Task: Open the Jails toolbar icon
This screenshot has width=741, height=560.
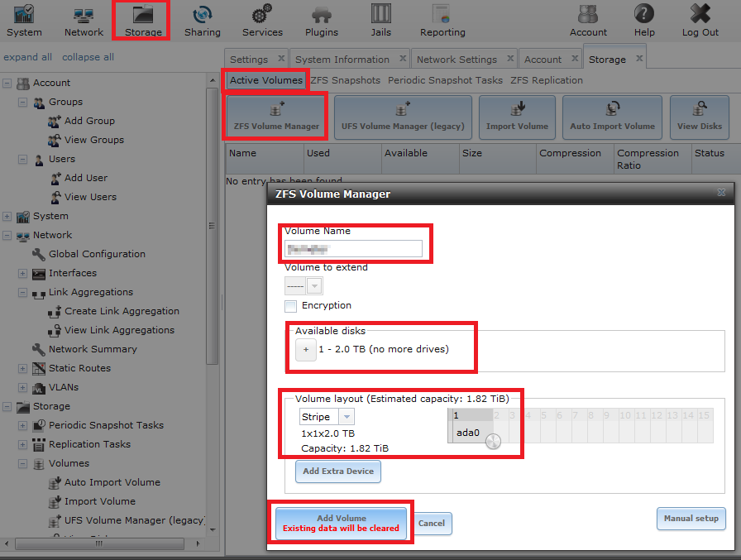Action: click(x=381, y=21)
